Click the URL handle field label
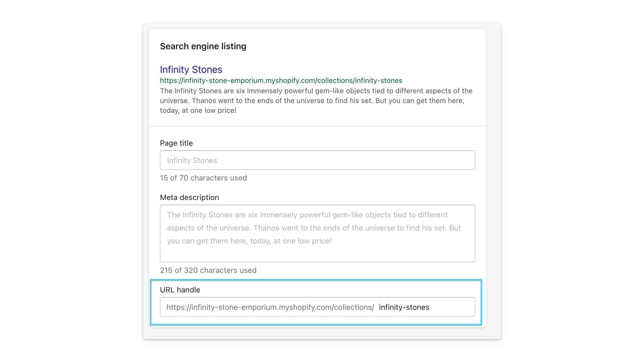 (x=180, y=290)
